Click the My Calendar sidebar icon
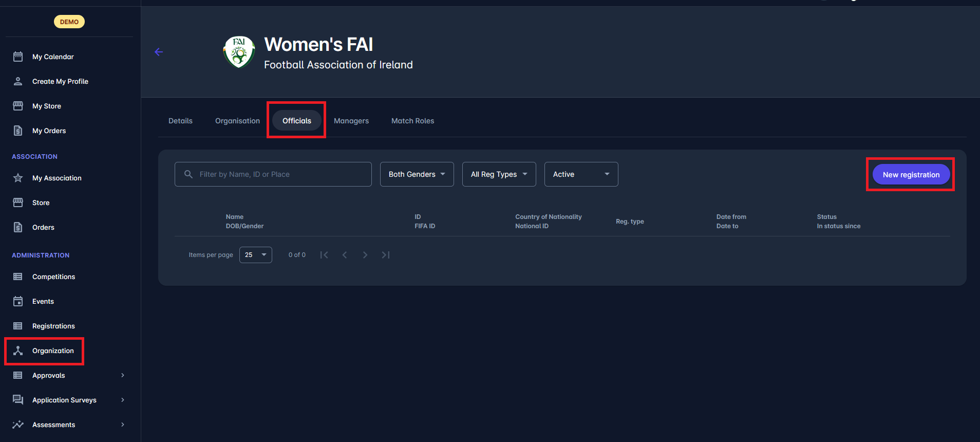 [x=18, y=57]
